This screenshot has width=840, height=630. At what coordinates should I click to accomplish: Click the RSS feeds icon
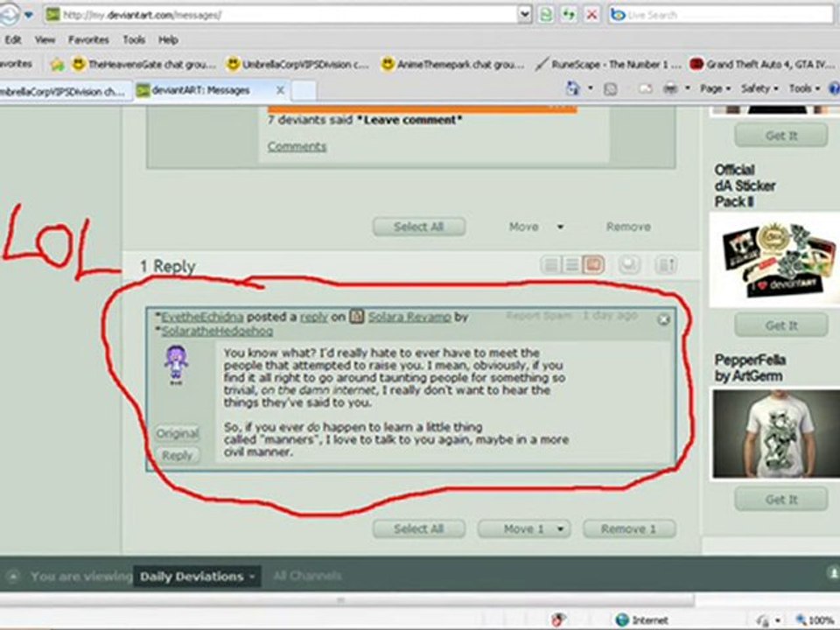tap(610, 89)
